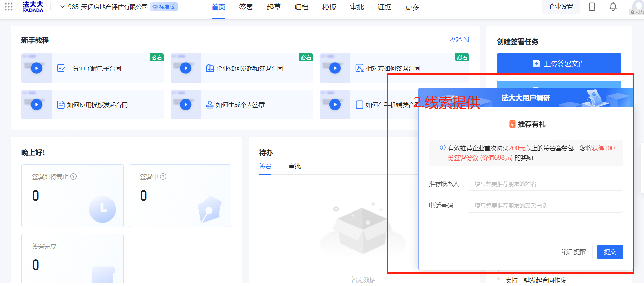This screenshot has height=286, width=644.
Task: Expand the 更多 menu
Action: click(x=412, y=7)
